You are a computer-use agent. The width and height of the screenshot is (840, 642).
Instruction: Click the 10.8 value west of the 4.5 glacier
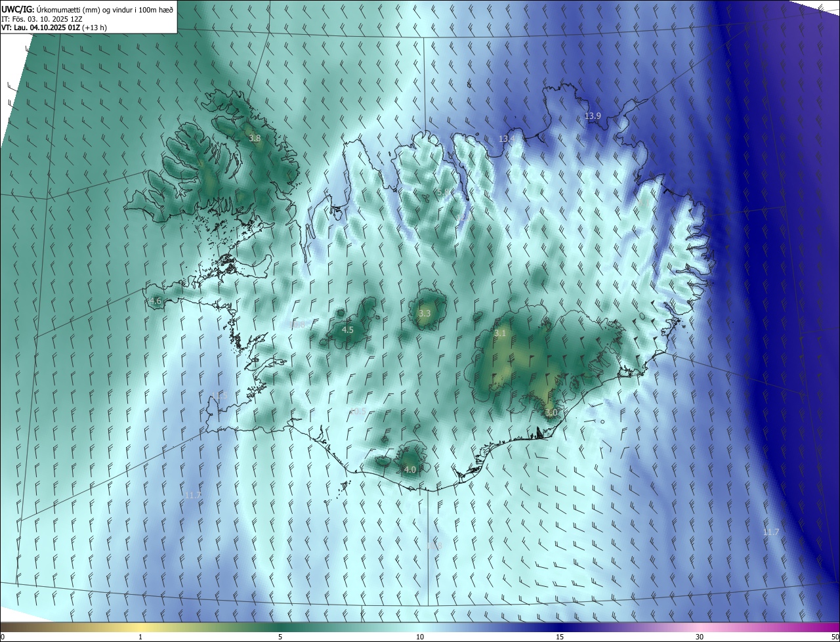click(297, 324)
